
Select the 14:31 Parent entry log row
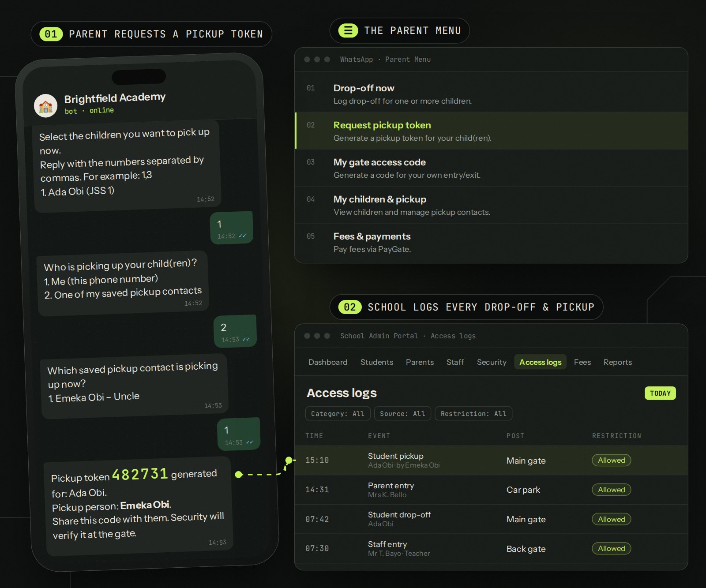click(x=491, y=490)
